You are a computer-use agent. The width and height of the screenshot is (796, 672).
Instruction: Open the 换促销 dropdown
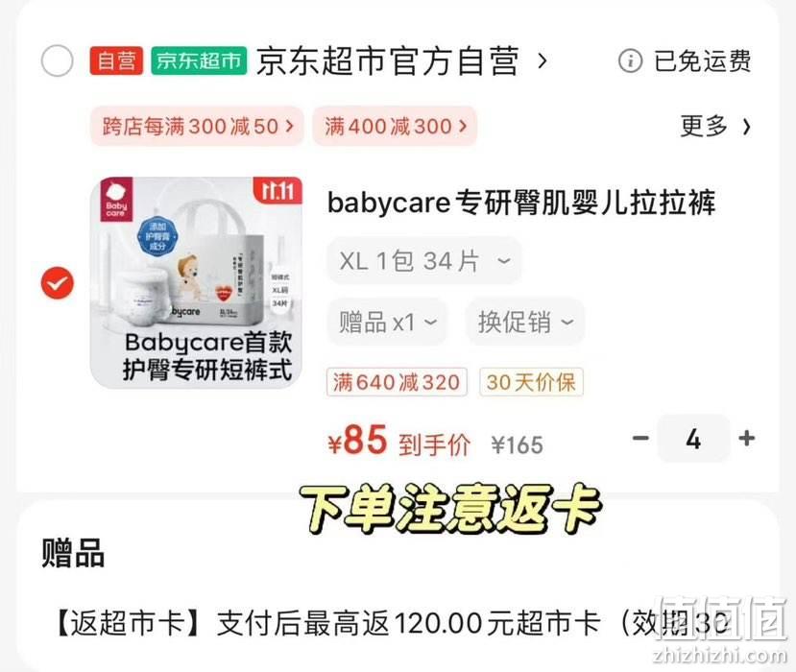coord(525,322)
